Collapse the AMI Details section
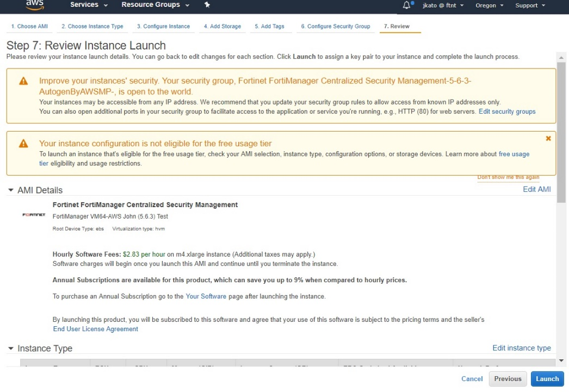The image size is (569, 392). 11,190
